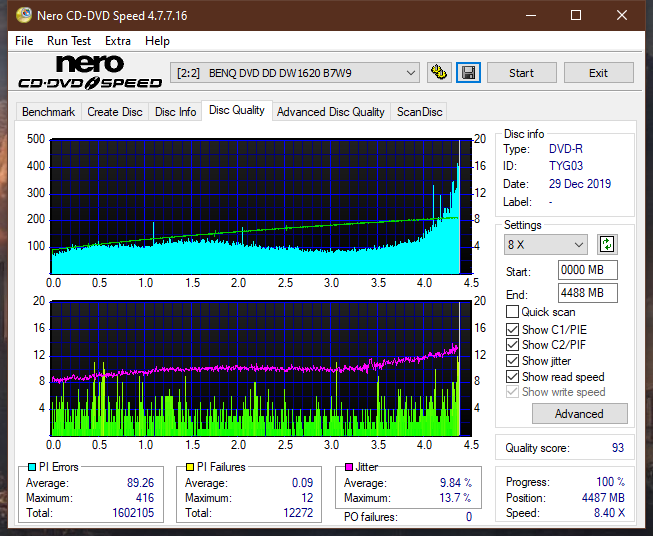Image resolution: width=653 pixels, height=536 pixels.
Task: Click the Nero application title bar icon
Action: pyautogui.click(x=24, y=15)
